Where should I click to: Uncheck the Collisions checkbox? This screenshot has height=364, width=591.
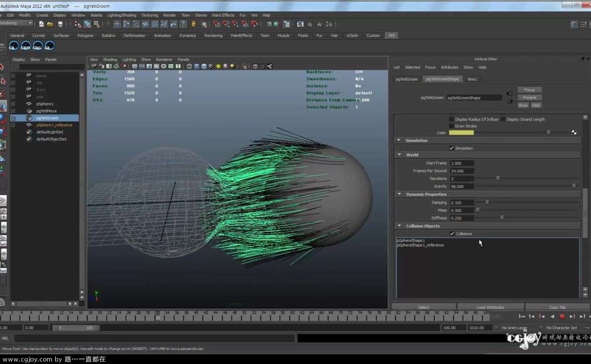pyautogui.click(x=452, y=234)
